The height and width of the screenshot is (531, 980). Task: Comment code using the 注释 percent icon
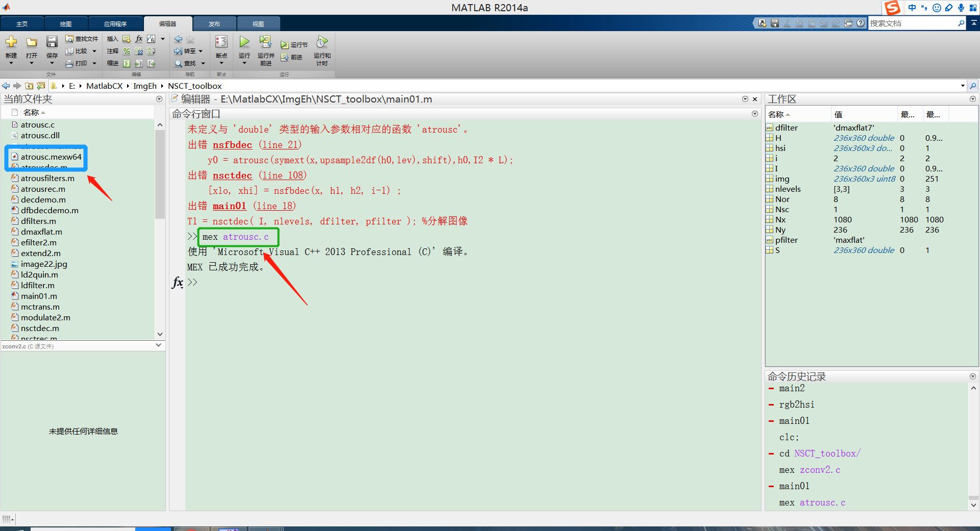point(127,50)
